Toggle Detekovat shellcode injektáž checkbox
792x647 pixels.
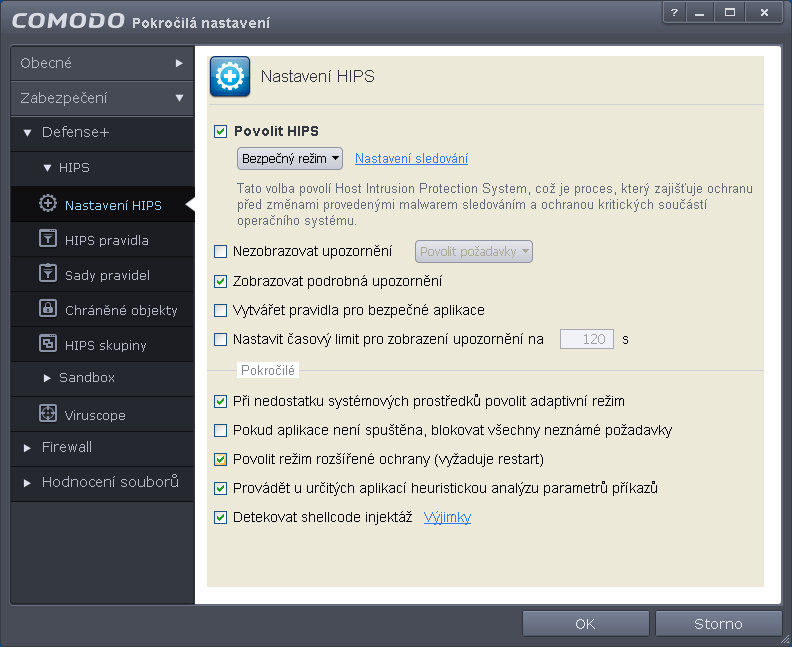point(220,518)
